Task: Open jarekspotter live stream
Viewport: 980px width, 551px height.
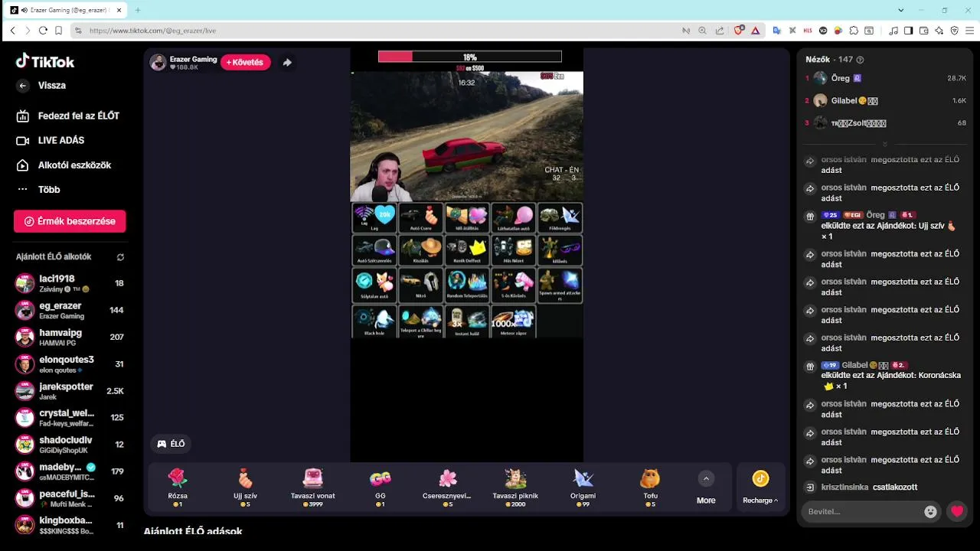Action: (70, 391)
